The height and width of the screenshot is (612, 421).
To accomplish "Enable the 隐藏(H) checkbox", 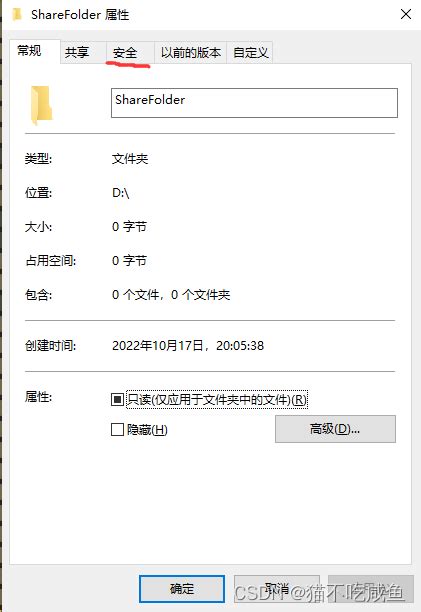I will 117,430.
